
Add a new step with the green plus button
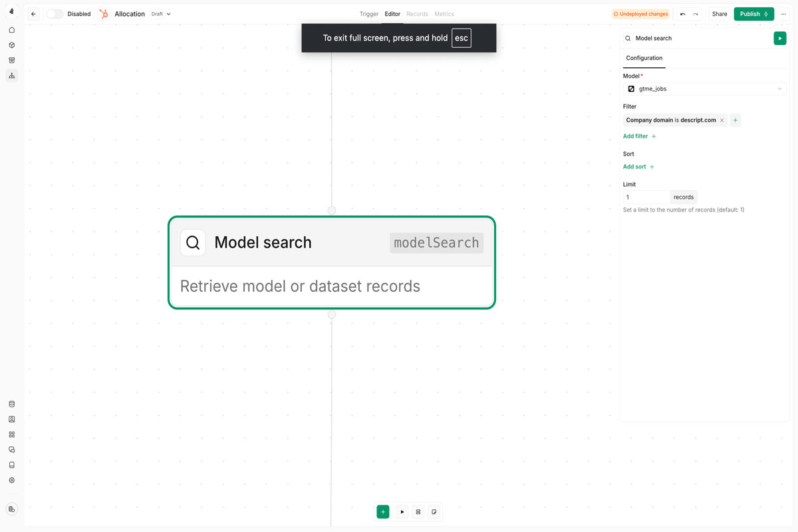click(x=383, y=512)
